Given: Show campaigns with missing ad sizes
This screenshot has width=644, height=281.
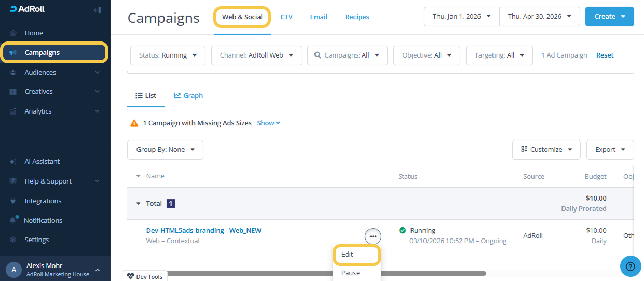Looking at the screenshot, I should point(268,123).
